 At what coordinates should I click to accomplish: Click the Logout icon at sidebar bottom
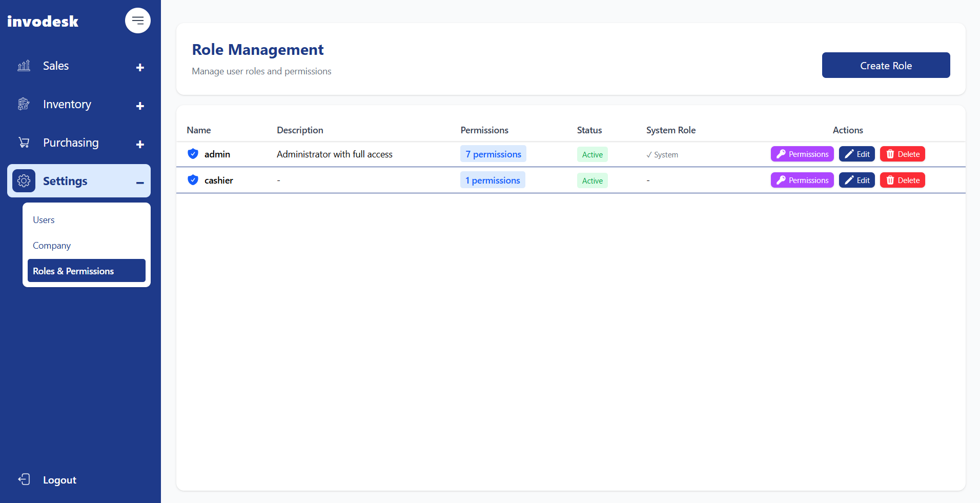tap(24, 479)
